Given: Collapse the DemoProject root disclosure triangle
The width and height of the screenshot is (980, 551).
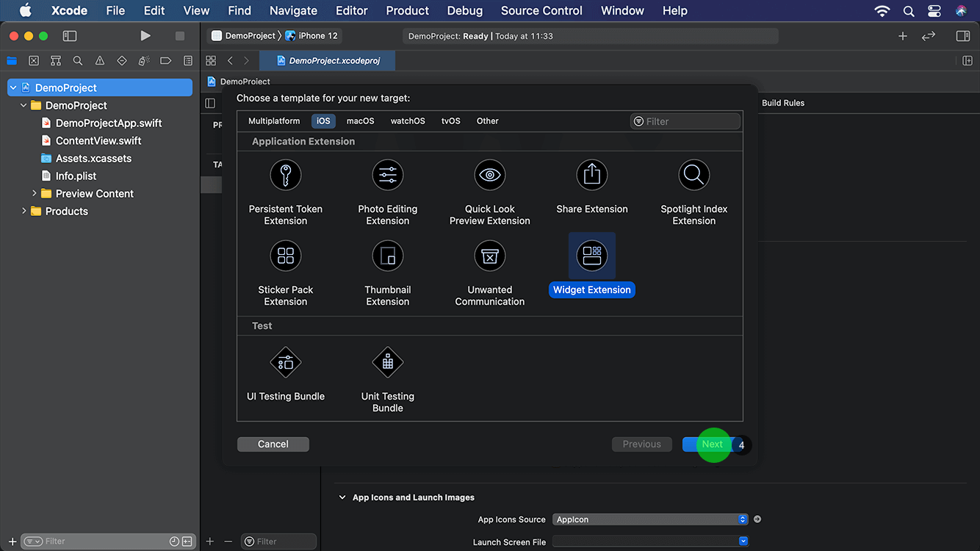Looking at the screenshot, I should point(13,87).
